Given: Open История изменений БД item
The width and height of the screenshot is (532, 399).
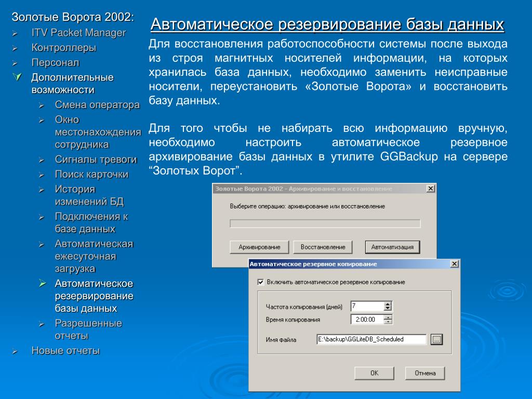Looking at the screenshot, I should [89, 195].
